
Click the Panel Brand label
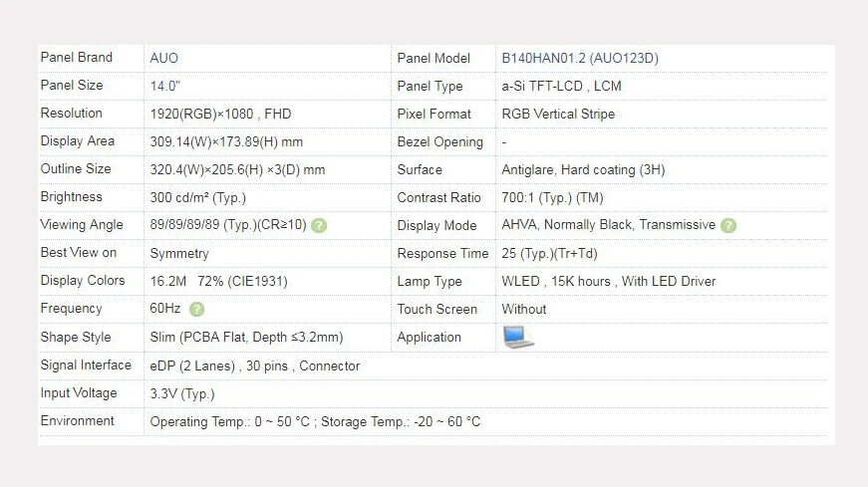pyautogui.click(x=77, y=57)
